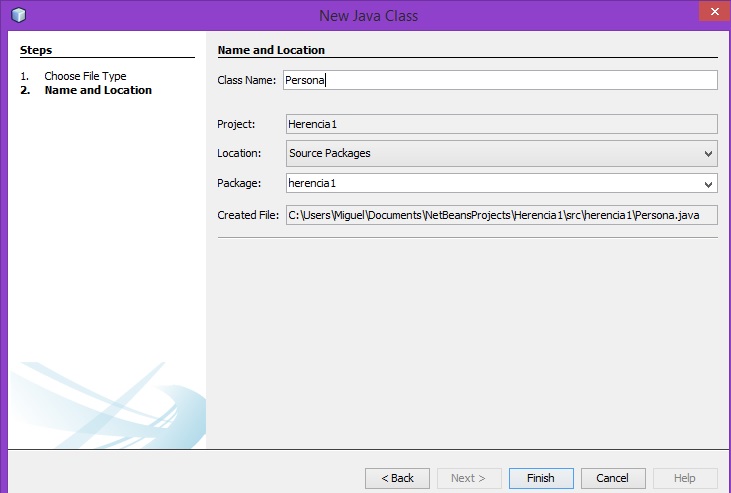Select the Source Packages location field

[490, 153]
